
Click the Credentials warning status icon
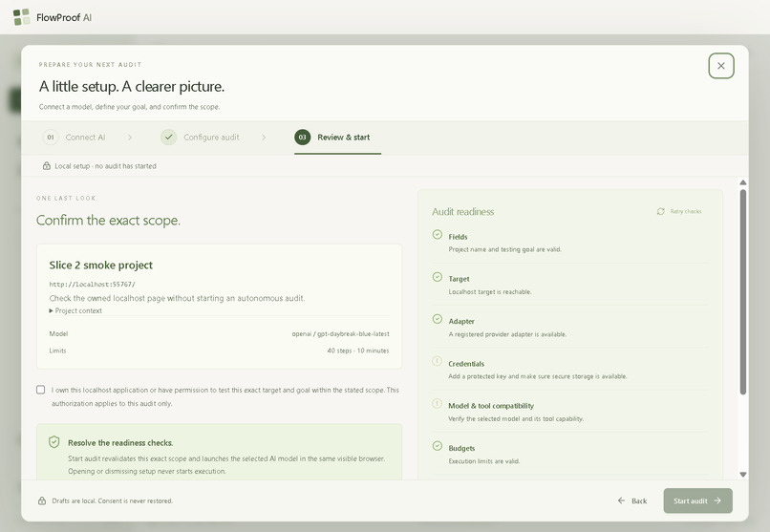pos(437,361)
